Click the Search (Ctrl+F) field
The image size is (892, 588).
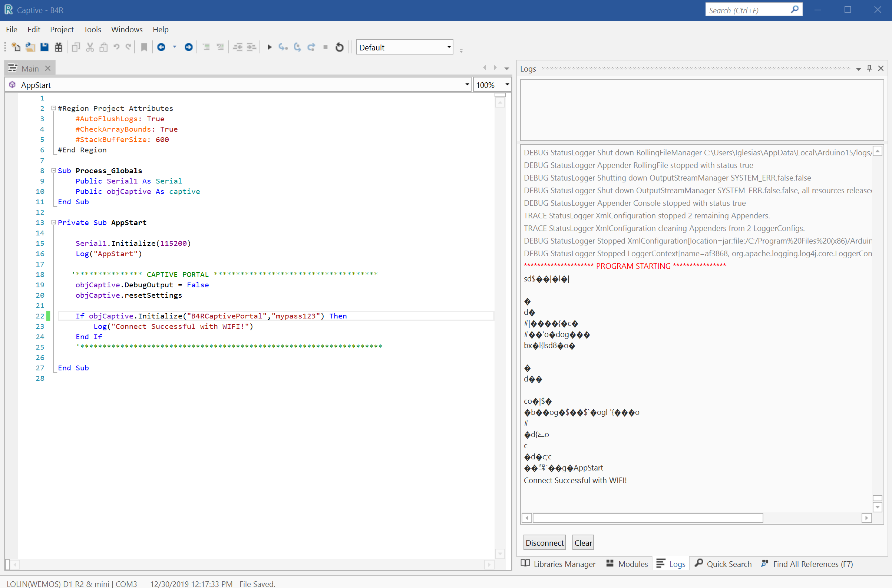point(748,10)
